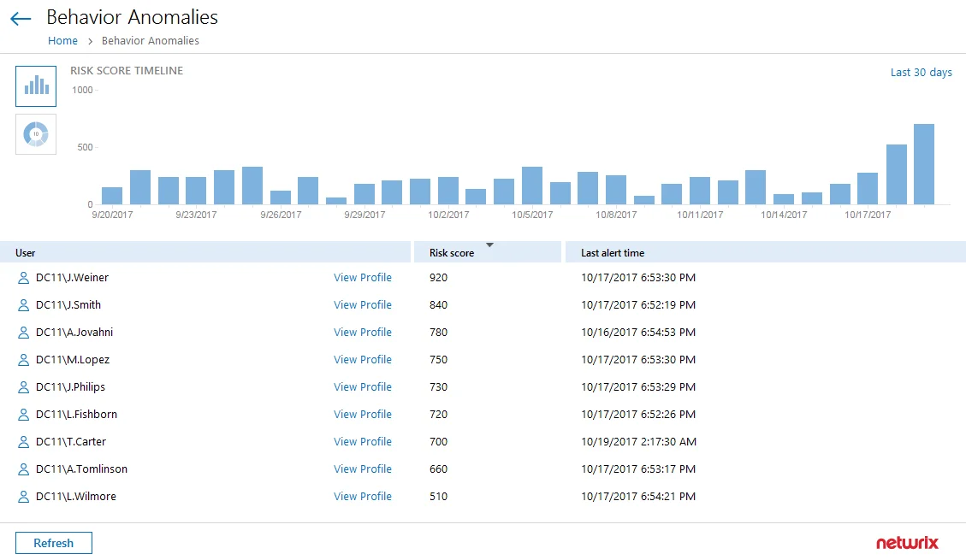The width and height of the screenshot is (966, 560).
Task: Select user name DC11\J.Weiner
Action: pyautogui.click(x=72, y=278)
